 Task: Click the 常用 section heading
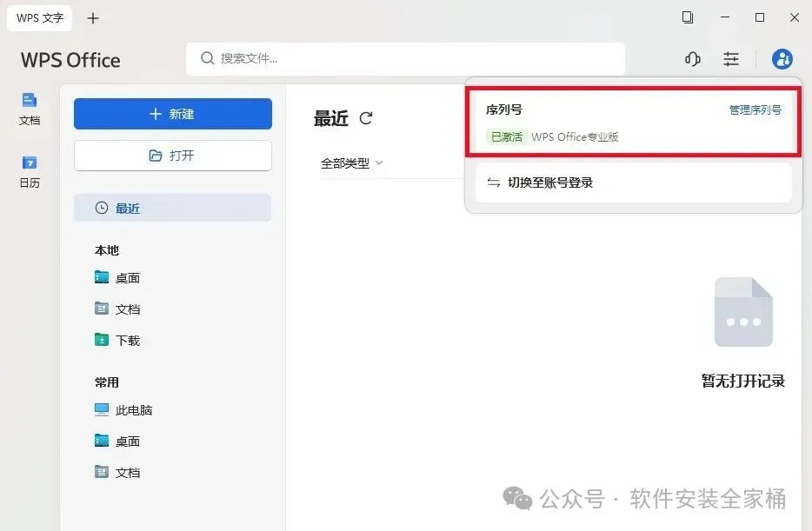tap(107, 382)
